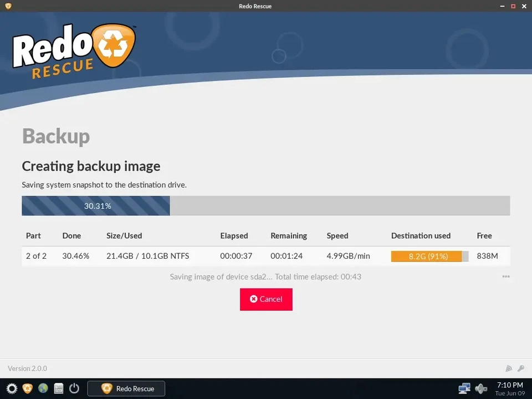532x399 pixels.
Task: Click the Saving image status message
Action: tap(266, 277)
